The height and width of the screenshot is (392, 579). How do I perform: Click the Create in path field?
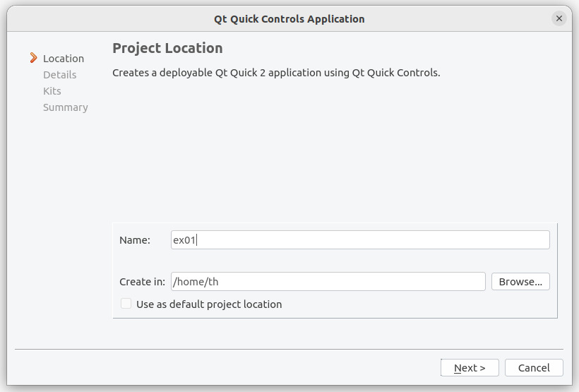[x=328, y=282]
